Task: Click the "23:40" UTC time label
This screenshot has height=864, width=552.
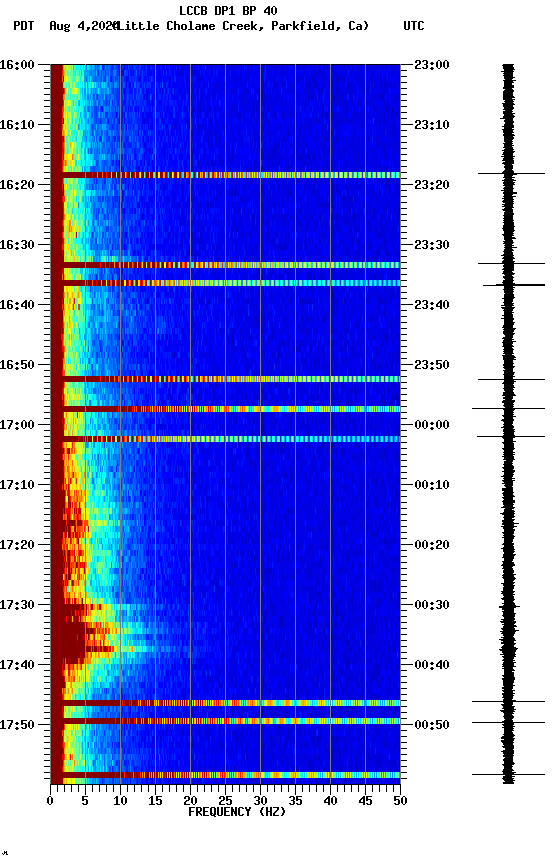Action: [432, 305]
